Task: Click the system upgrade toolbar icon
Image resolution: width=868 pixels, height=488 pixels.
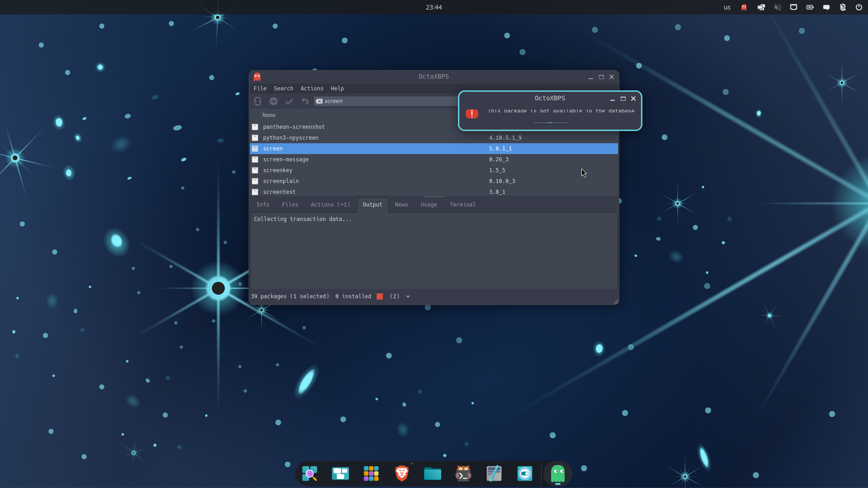Action: coord(274,101)
